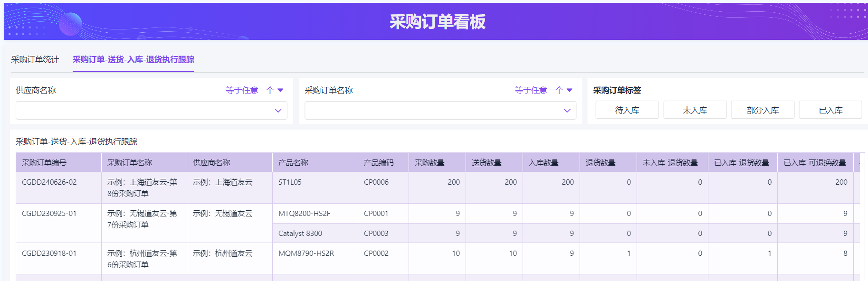
Task: Click product code CP0006
Action: tap(376, 182)
